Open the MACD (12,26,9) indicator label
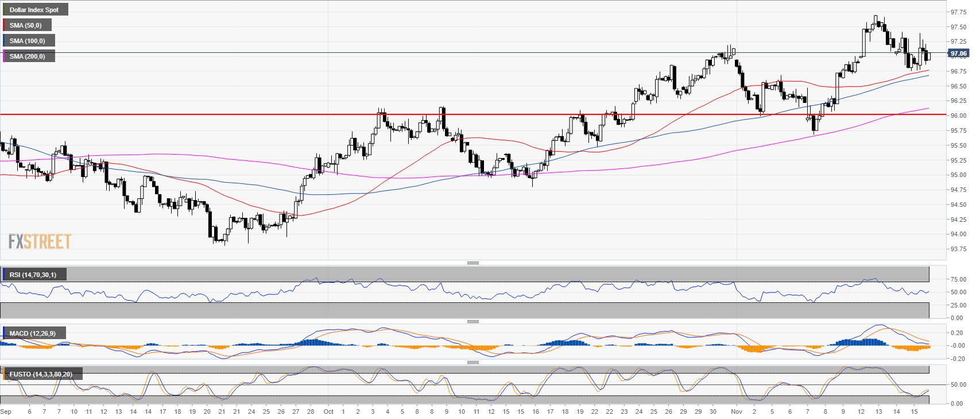This screenshot has height=419, width=980. click(x=33, y=333)
